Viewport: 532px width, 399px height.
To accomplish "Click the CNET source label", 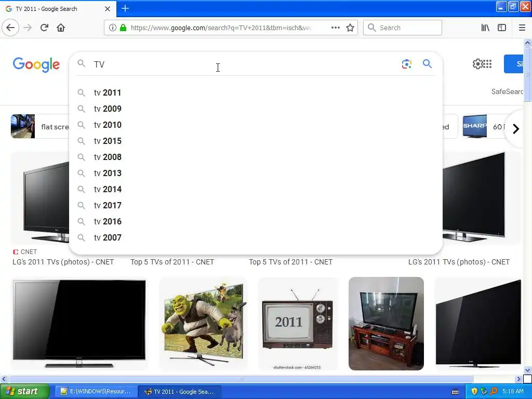I will 25,252.
